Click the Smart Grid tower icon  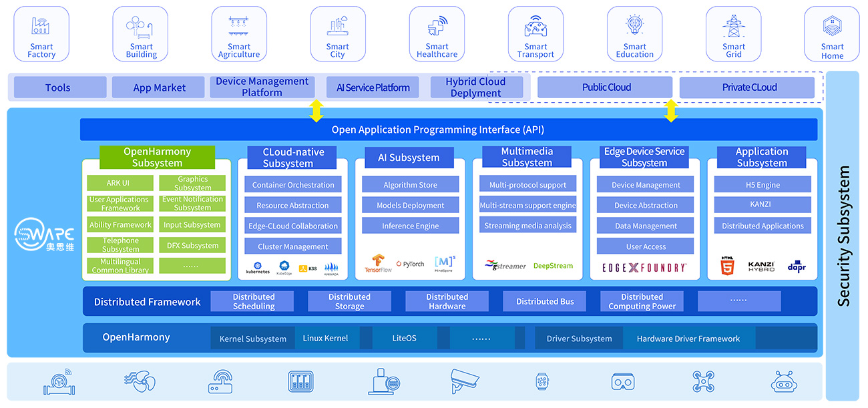733,27
